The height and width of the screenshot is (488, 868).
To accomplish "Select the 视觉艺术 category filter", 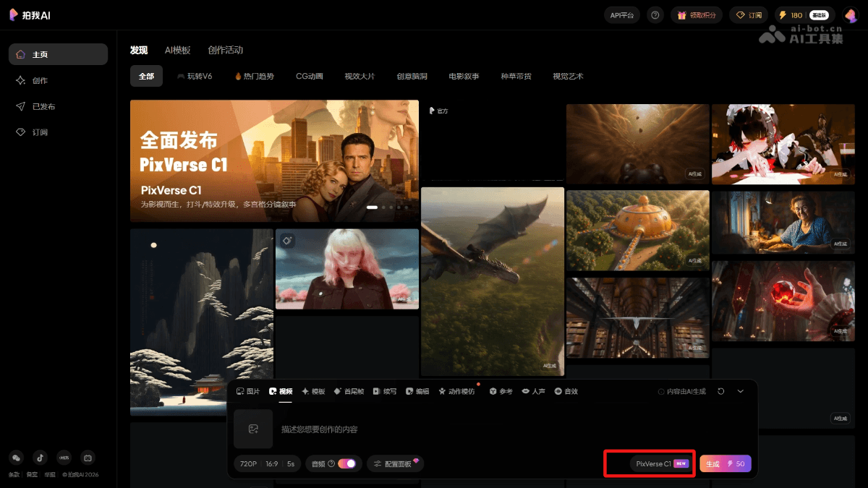I will coord(568,76).
